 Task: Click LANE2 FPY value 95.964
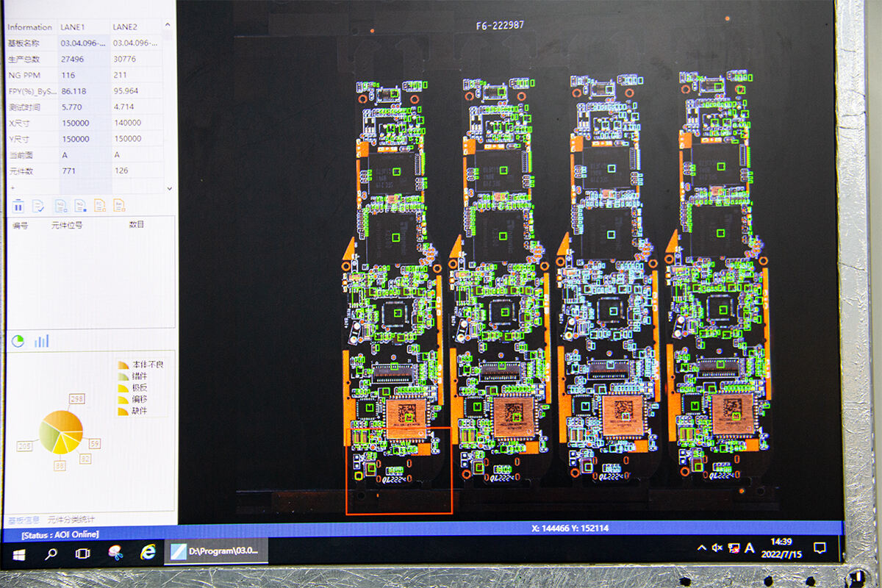[126, 91]
